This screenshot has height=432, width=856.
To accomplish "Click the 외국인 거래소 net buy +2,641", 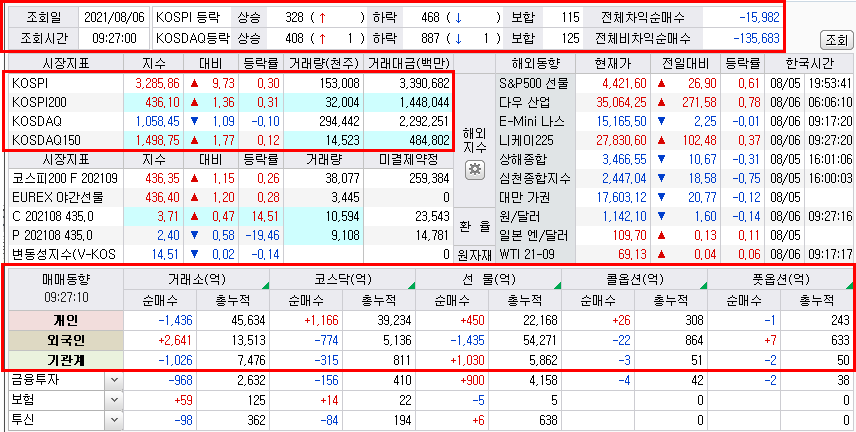I will point(175,341).
